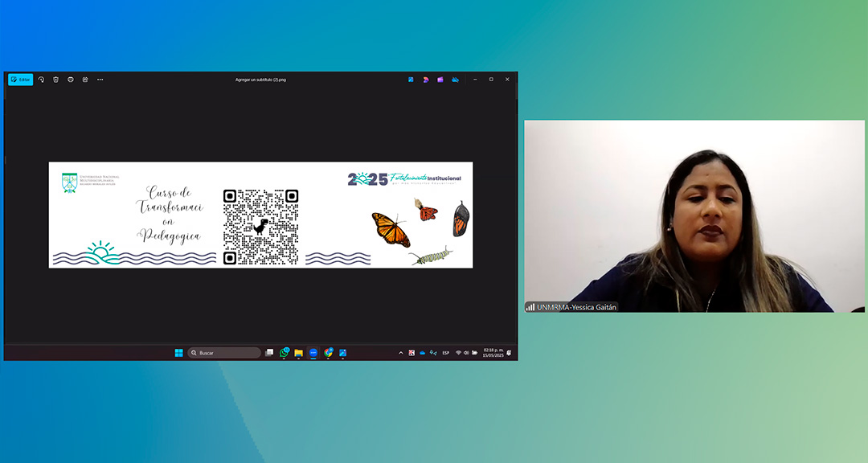Open Task View from the taskbar
The width and height of the screenshot is (868, 463).
pyautogui.click(x=269, y=353)
